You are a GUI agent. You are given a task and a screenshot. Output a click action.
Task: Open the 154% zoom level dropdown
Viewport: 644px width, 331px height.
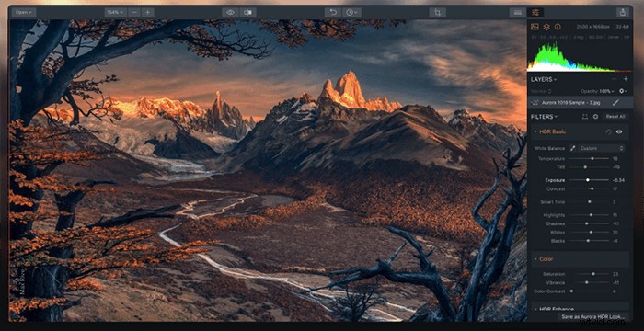[x=115, y=12]
